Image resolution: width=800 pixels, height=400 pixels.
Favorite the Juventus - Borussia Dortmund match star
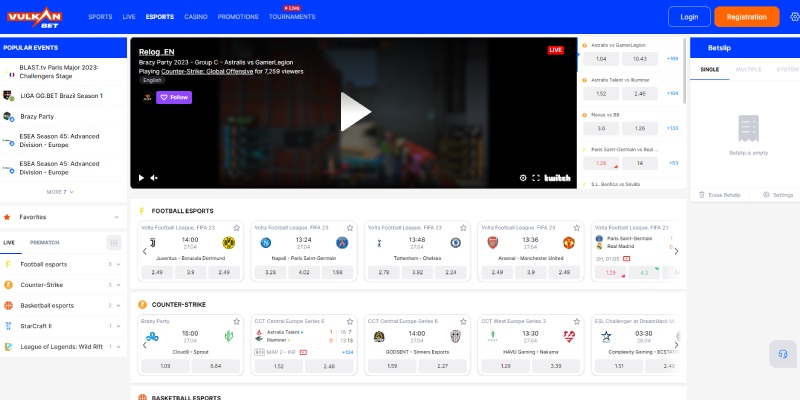point(236,228)
